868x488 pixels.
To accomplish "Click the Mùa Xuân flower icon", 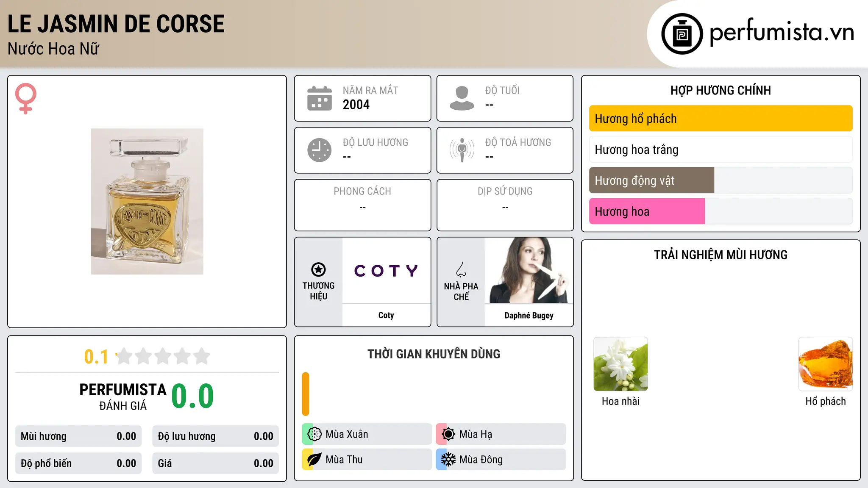I will (x=314, y=434).
